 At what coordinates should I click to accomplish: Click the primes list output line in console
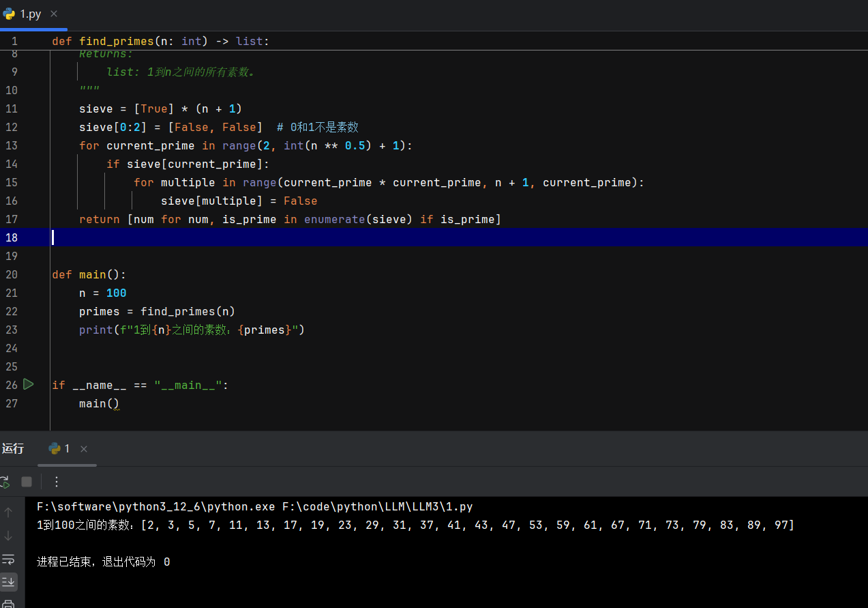tap(415, 525)
